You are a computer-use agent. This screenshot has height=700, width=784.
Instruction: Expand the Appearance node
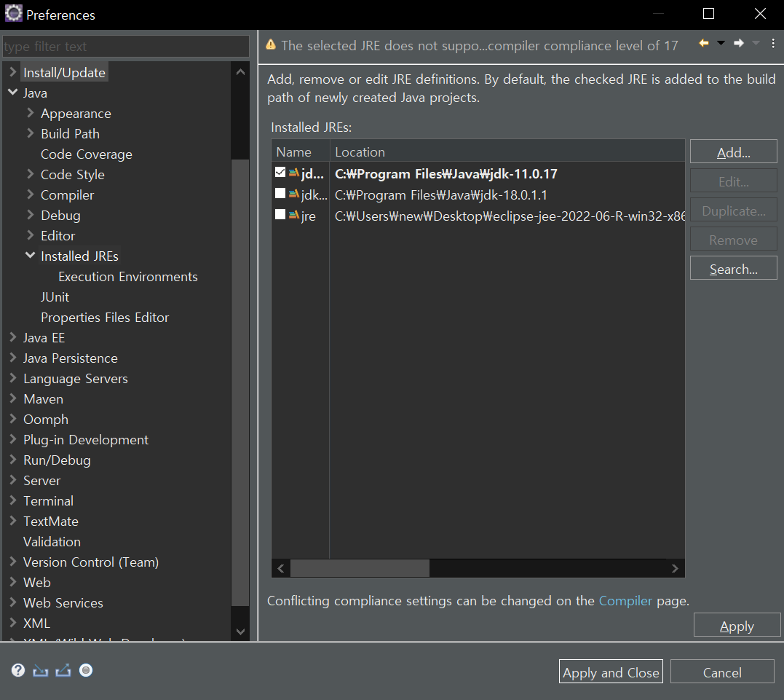coord(31,113)
